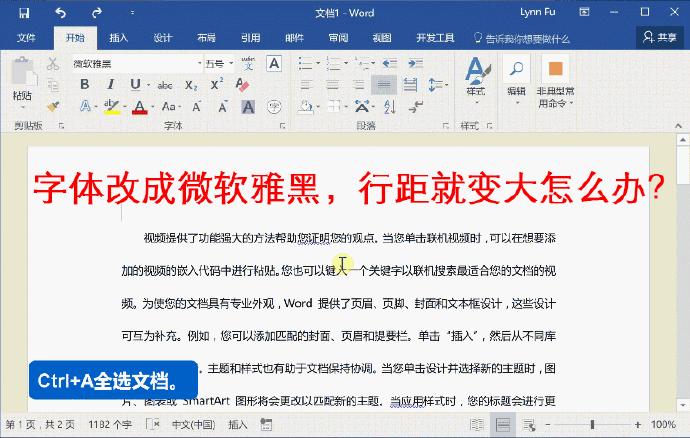Click the orange 非典型常用命令 icon
Screen dimensions: 690x438
555,69
